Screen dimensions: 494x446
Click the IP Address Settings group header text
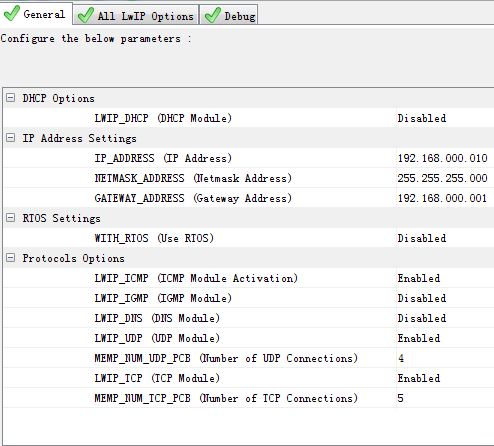pyautogui.click(x=79, y=138)
